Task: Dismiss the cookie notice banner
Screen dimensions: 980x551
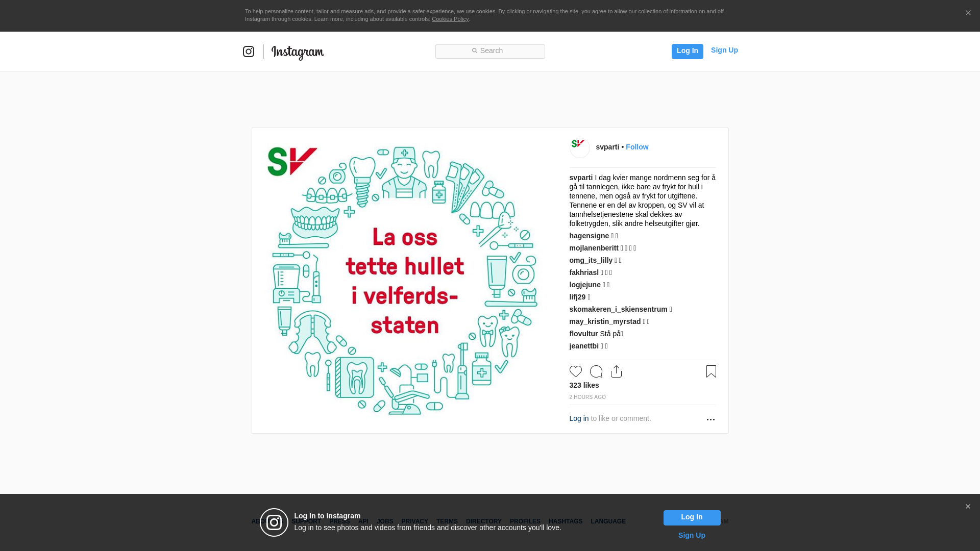Action: click(x=968, y=13)
